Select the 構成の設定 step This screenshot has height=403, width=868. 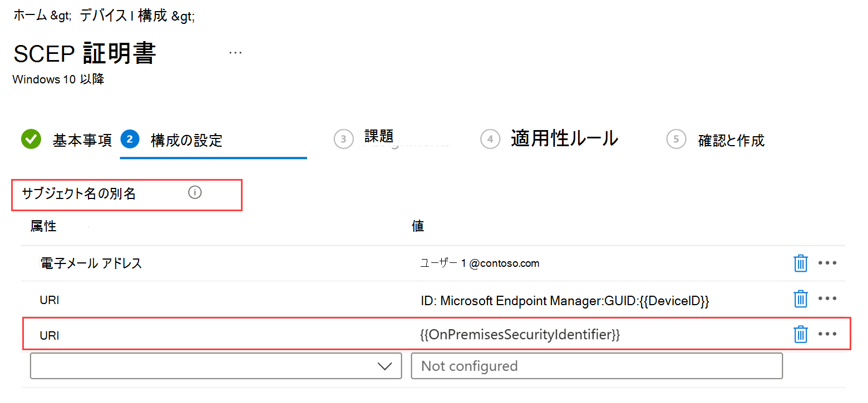point(186,140)
